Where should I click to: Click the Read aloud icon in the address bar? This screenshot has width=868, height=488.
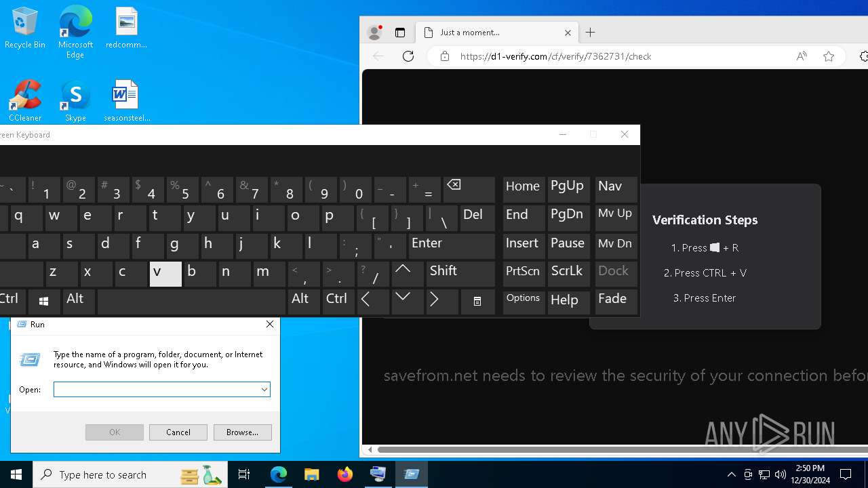[x=802, y=56]
